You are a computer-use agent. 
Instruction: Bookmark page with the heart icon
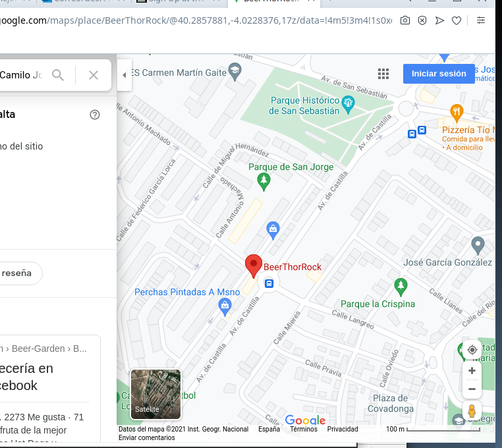point(457,21)
